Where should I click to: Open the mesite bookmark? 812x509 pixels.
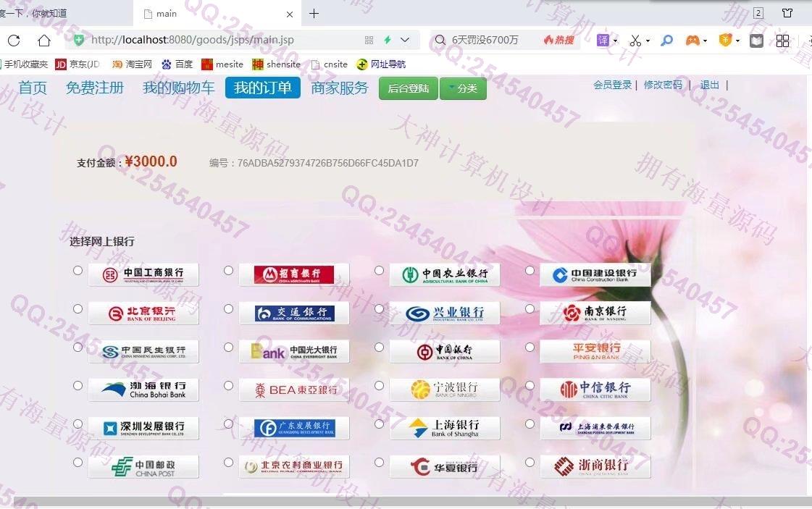click(x=222, y=64)
